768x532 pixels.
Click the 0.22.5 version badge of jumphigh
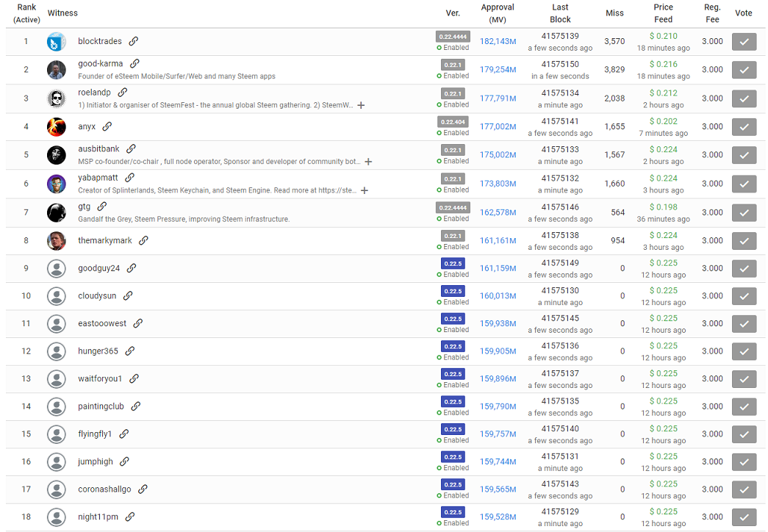tap(453, 457)
